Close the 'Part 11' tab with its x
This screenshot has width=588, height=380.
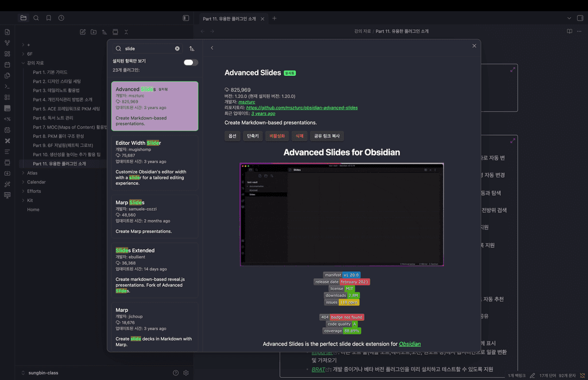[x=262, y=19]
